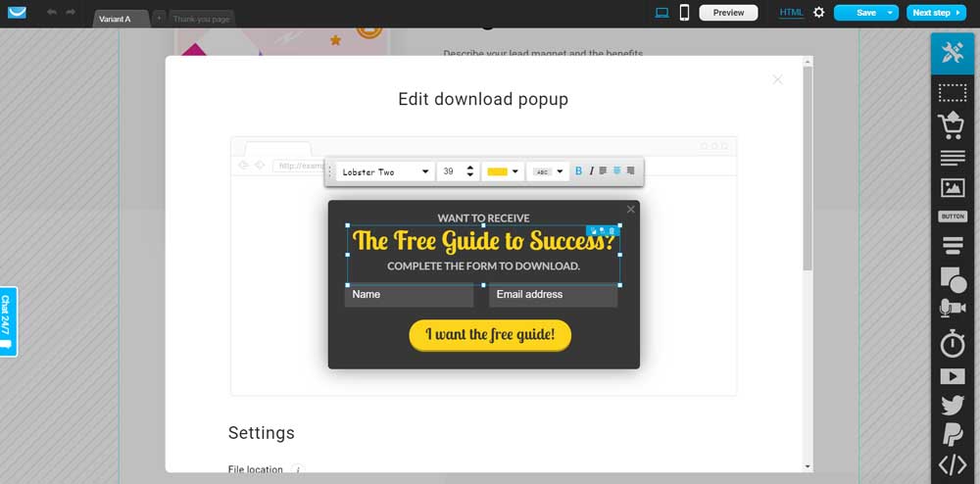Click the dialog vertical scrollbar thumb
This screenshot has width=980, height=484.
point(808,169)
